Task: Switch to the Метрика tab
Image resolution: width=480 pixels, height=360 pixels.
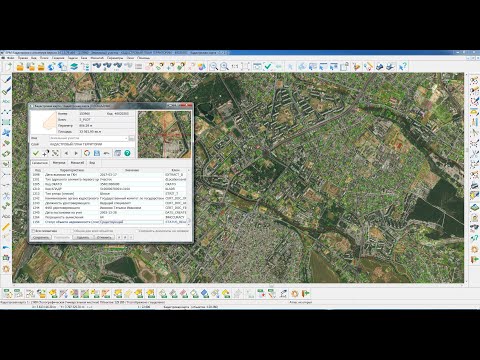Action: (59, 163)
